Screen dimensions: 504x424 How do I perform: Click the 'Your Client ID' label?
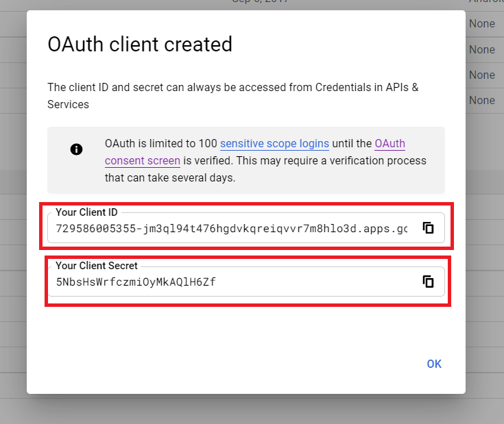click(86, 212)
